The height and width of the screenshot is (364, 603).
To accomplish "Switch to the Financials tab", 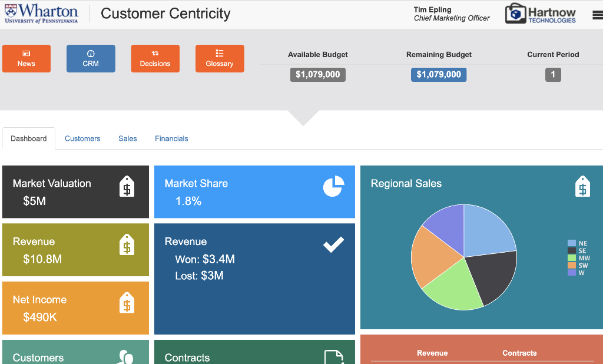I will coord(171,138).
